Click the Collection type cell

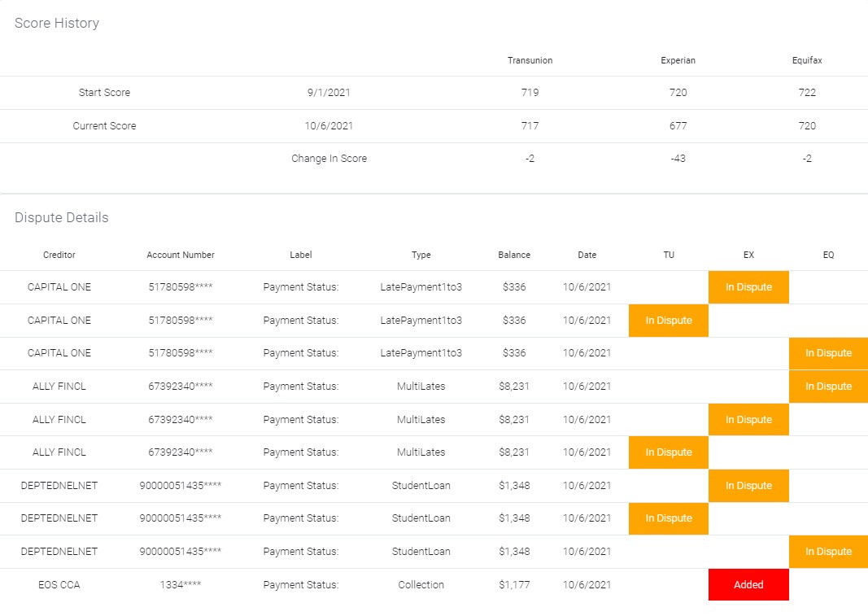pyautogui.click(x=421, y=584)
